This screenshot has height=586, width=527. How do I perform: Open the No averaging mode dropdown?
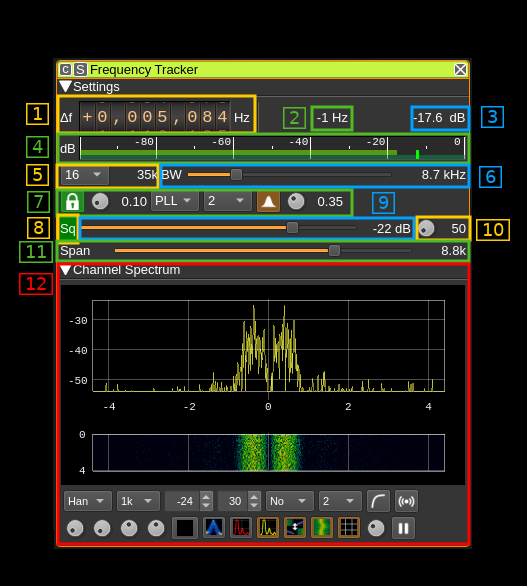(x=289, y=501)
